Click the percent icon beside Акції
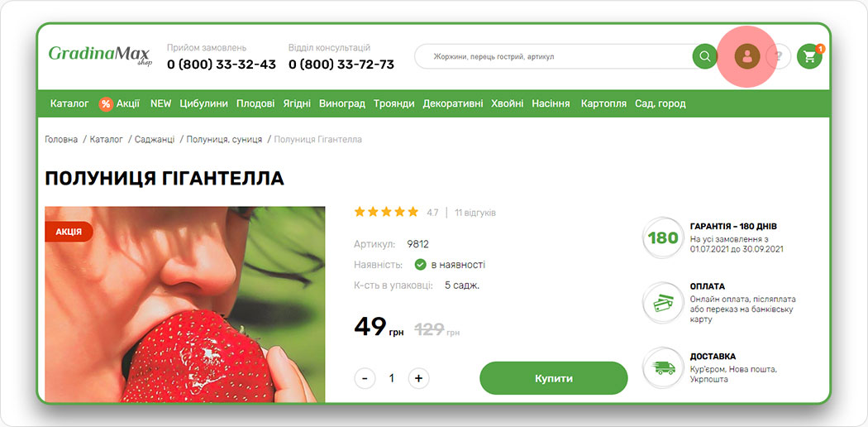This screenshot has width=868, height=427. pos(106,104)
